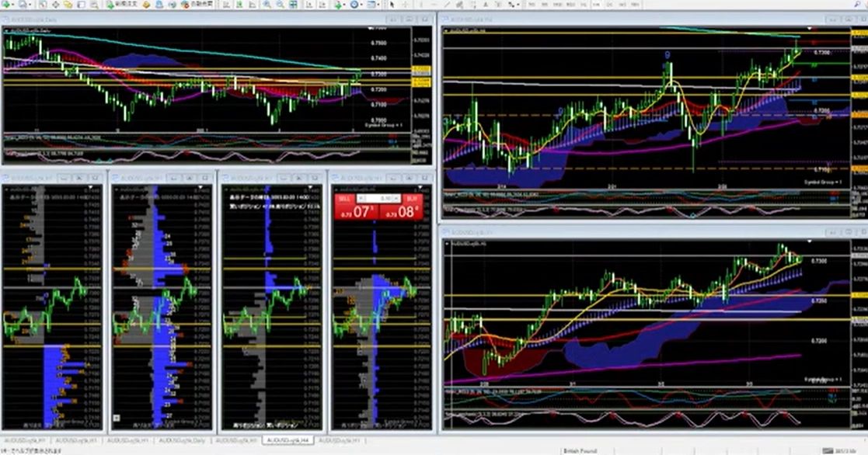The image size is (868, 455).
Task: Zoom in on the chart
Action: click(x=267, y=5)
